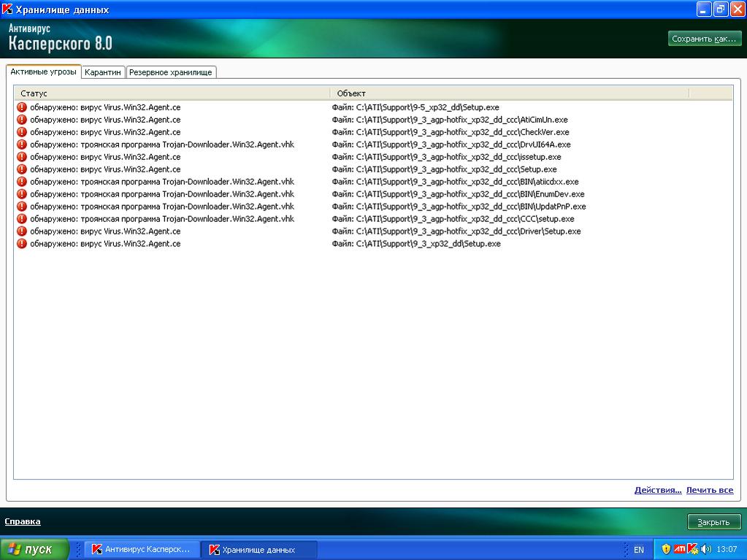Click the red alert icon in the CCC\setup.exe row

[x=22, y=218]
